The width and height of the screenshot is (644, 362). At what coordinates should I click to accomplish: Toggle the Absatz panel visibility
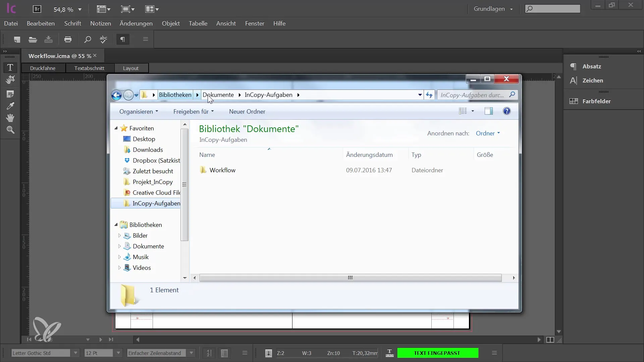point(591,66)
